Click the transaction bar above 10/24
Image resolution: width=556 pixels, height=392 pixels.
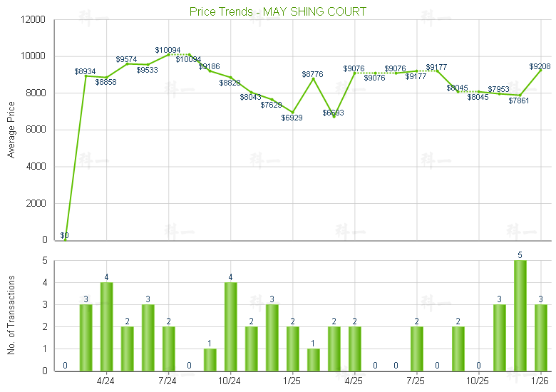pyautogui.click(x=230, y=326)
